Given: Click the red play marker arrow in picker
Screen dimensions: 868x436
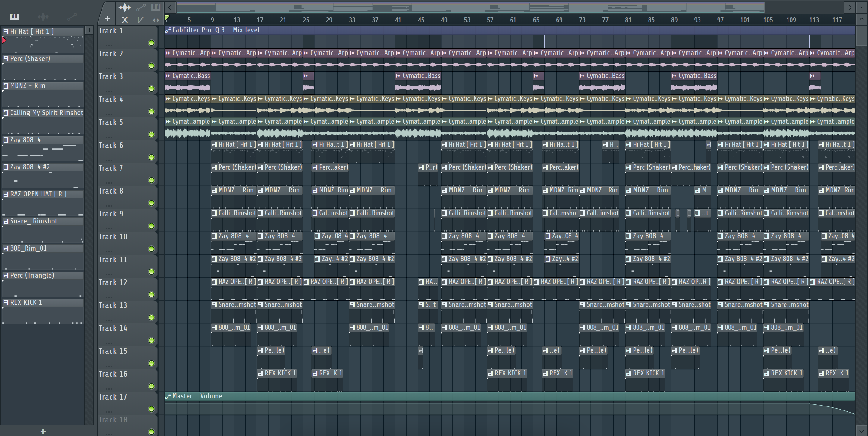Looking at the screenshot, I should click(x=4, y=41).
